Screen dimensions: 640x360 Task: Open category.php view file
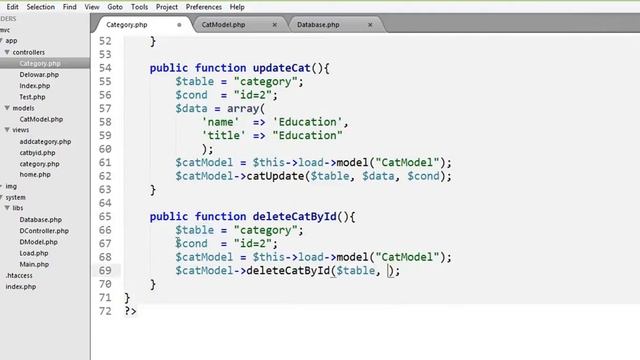coord(39,164)
